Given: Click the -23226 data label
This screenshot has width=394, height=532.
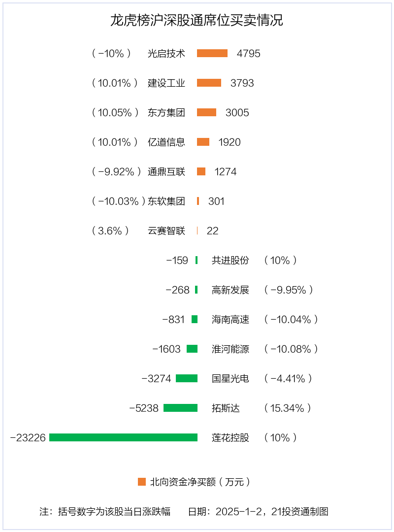Looking at the screenshot, I should [x=28, y=438].
